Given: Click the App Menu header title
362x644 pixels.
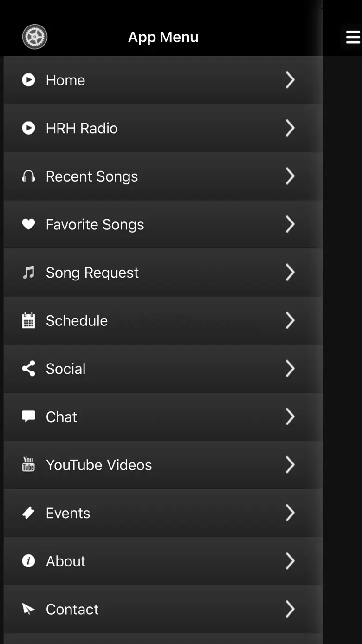Looking at the screenshot, I should [163, 37].
